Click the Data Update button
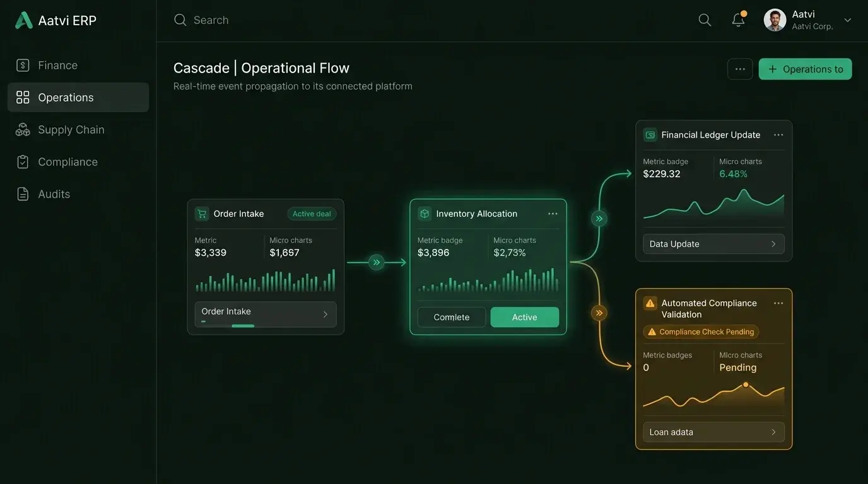 coord(713,244)
